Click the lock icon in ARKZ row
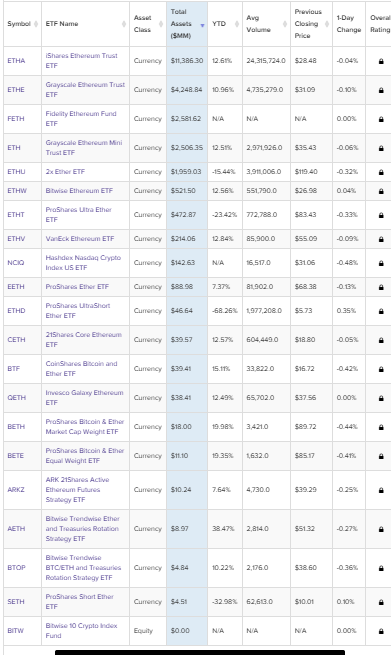This screenshot has height=655, width=391. [x=381, y=490]
